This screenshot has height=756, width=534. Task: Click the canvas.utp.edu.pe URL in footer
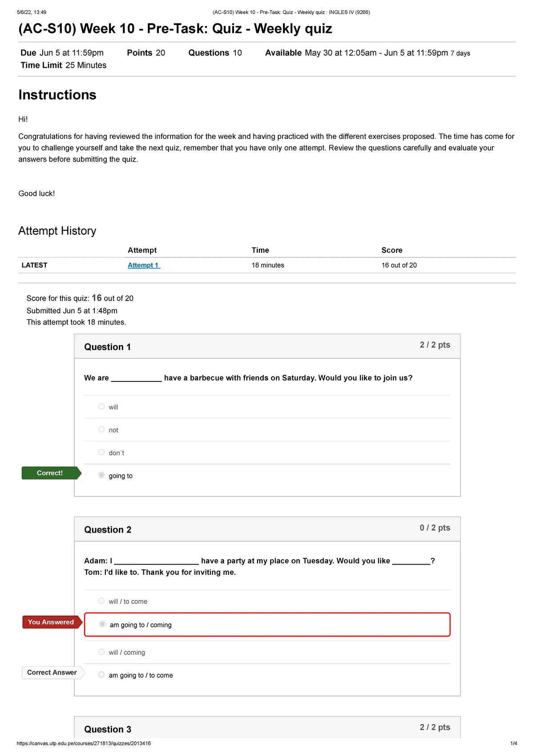(84, 743)
